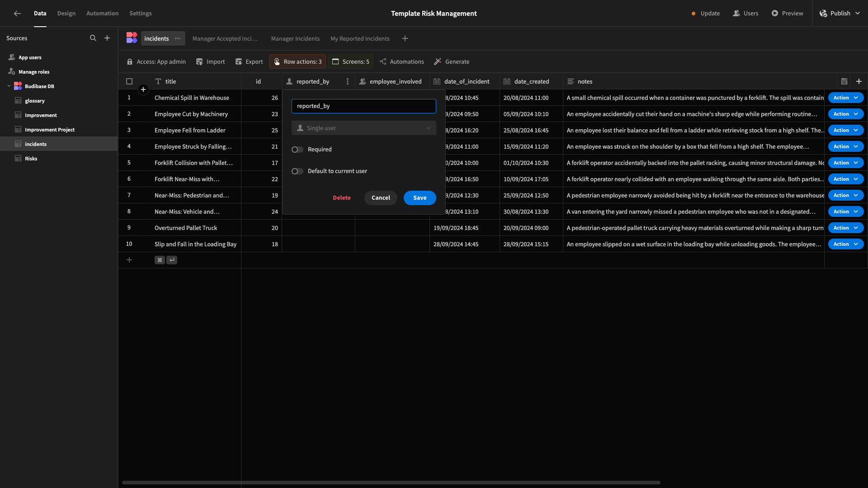Image resolution: width=868 pixels, height=488 pixels.
Task: Toggle the Required radio button on
Action: pos(297,150)
